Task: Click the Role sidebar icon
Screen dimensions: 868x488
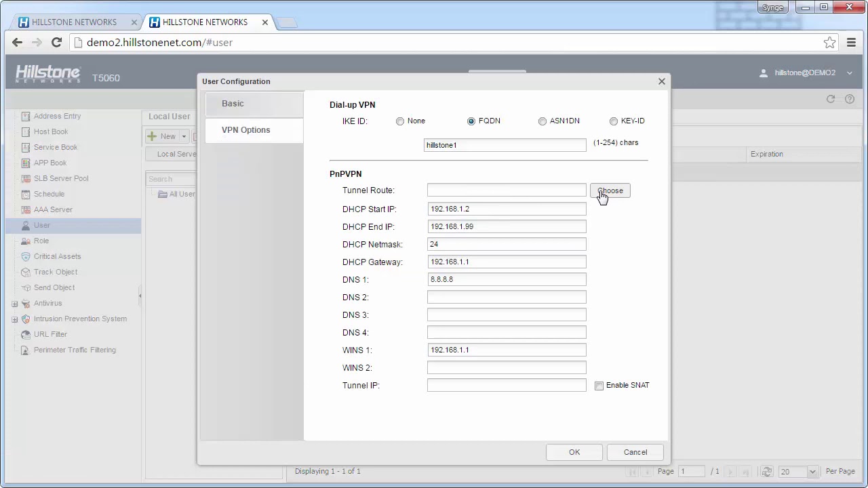Action: (x=26, y=241)
